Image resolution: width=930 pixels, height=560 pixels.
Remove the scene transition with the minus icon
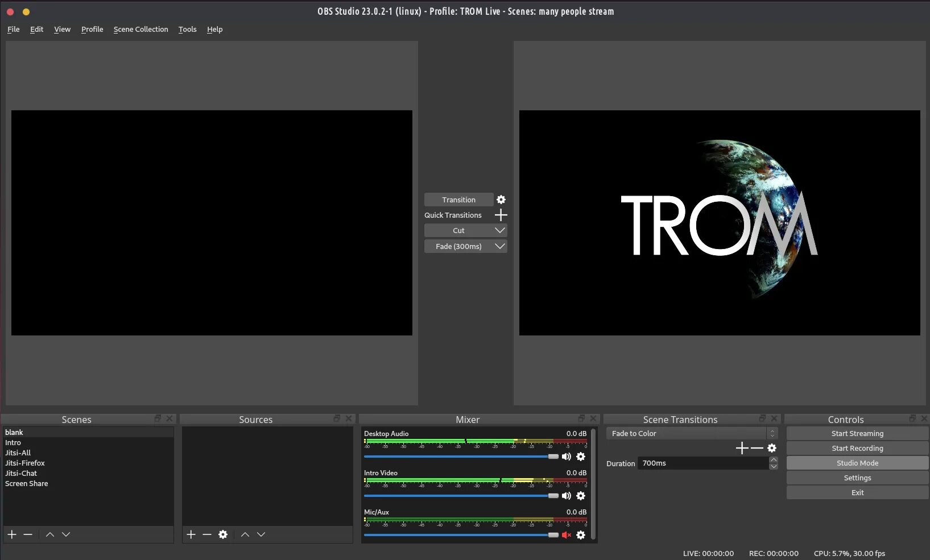[x=757, y=448]
